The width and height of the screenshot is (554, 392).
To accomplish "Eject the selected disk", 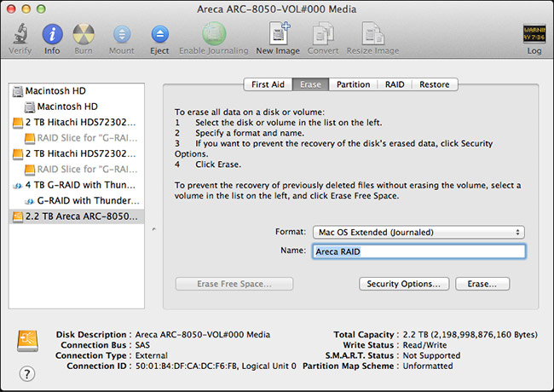I will pos(159,34).
